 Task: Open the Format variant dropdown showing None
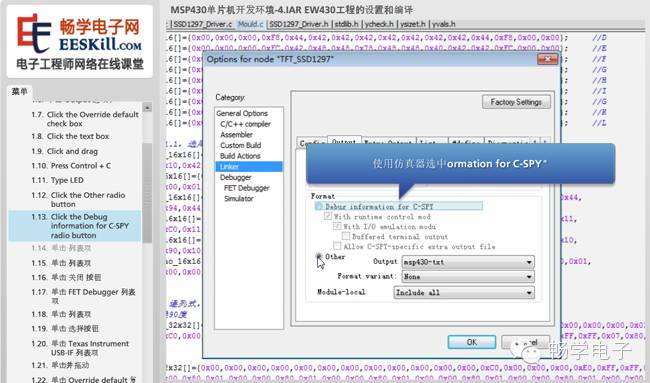click(468, 276)
